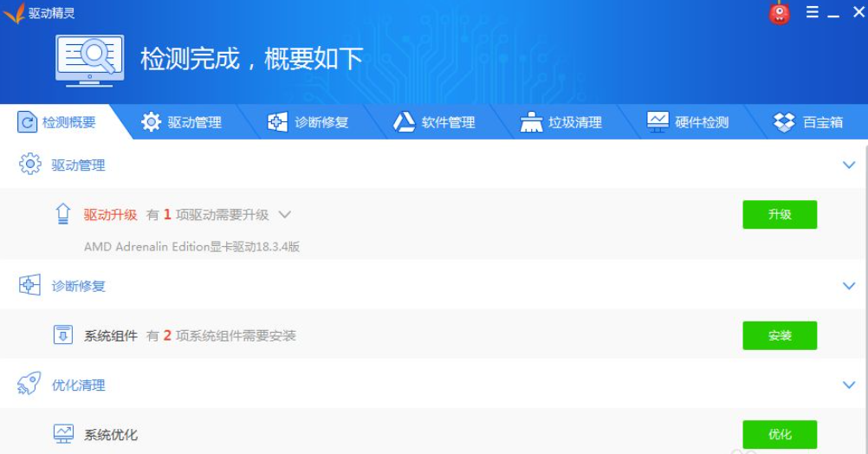Viewport: 868px width, 454px height.
Task: Collapse the 优化清理 section chevron
Action: pyautogui.click(x=848, y=385)
